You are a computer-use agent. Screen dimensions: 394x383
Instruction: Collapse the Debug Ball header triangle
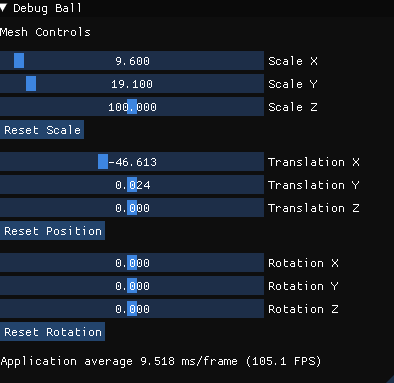tap(3, 8)
